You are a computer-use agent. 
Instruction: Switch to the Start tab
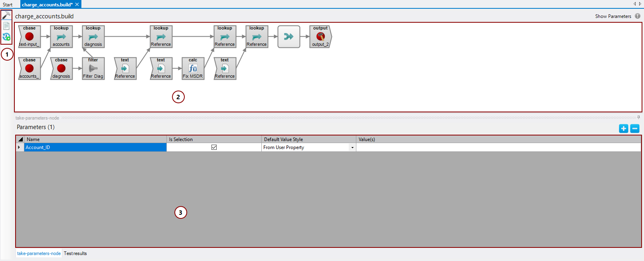pos(8,5)
